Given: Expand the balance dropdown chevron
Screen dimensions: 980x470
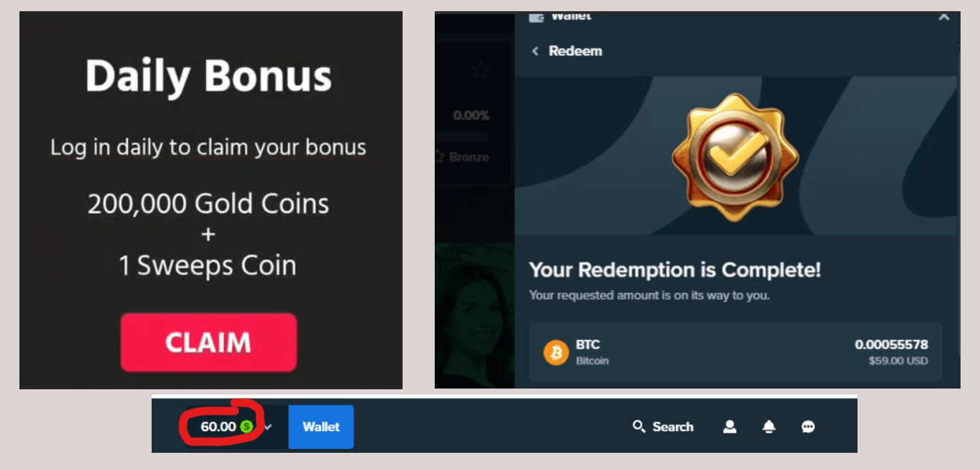Looking at the screenshot, I should [268, 427].
